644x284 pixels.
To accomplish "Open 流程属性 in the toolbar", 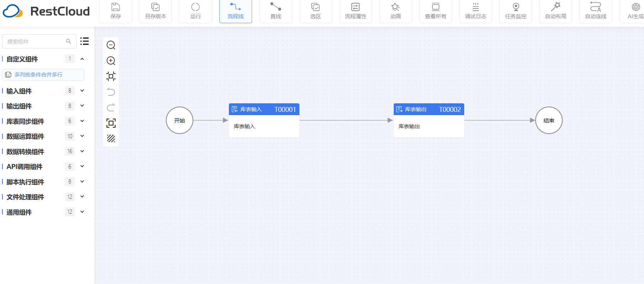I will [355, 11].
